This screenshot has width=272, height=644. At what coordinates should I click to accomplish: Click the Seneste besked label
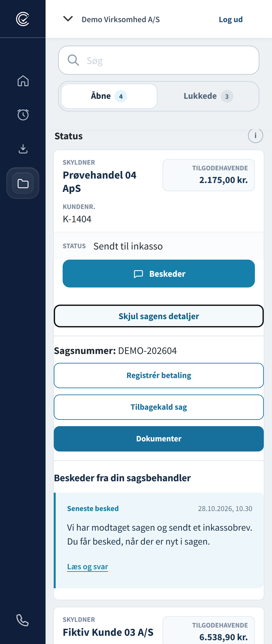pos(93,508)
